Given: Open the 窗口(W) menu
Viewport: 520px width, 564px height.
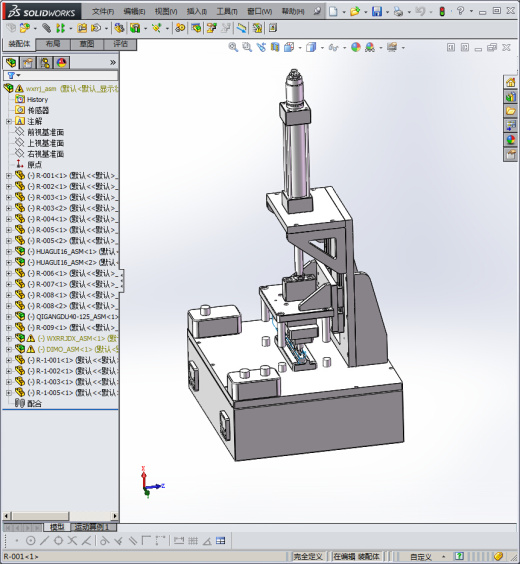Looking at the screenshot, I should (259, 12).
